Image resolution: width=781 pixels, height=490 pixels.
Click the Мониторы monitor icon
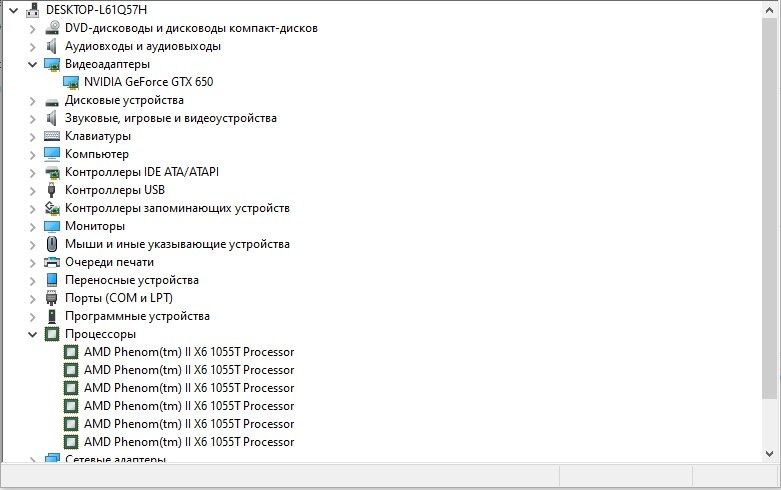tap(52, 226)
